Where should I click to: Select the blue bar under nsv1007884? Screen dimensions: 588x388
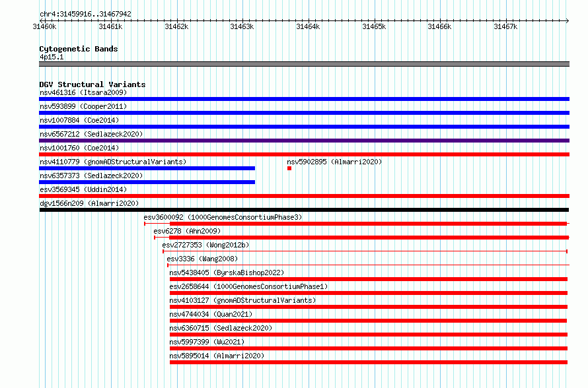[304, 127]
